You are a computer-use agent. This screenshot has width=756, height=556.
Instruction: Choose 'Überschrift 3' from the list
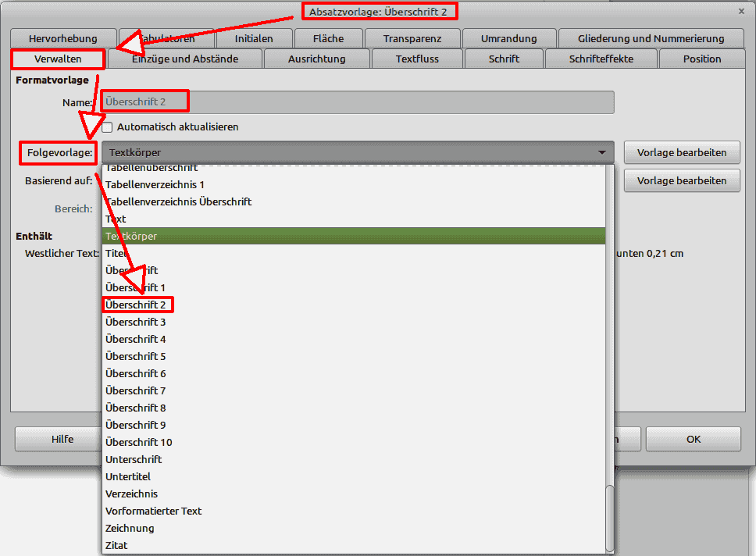click(136, 322)
